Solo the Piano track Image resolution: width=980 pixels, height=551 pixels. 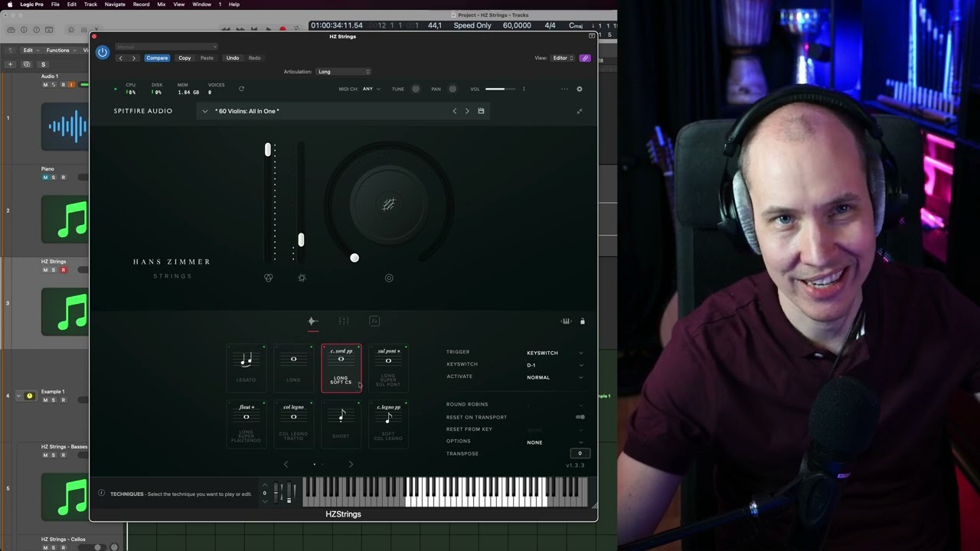click(54, 178)
